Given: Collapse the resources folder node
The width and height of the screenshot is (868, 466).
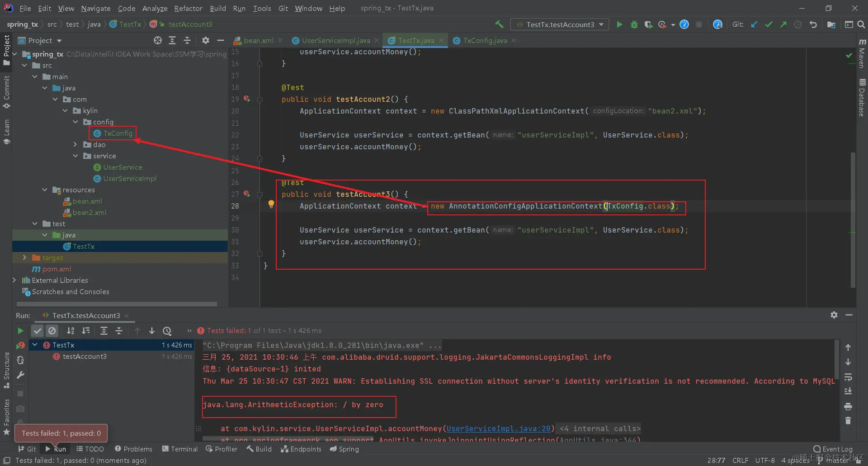Looking at the screenshot, I should pos(45,190).
